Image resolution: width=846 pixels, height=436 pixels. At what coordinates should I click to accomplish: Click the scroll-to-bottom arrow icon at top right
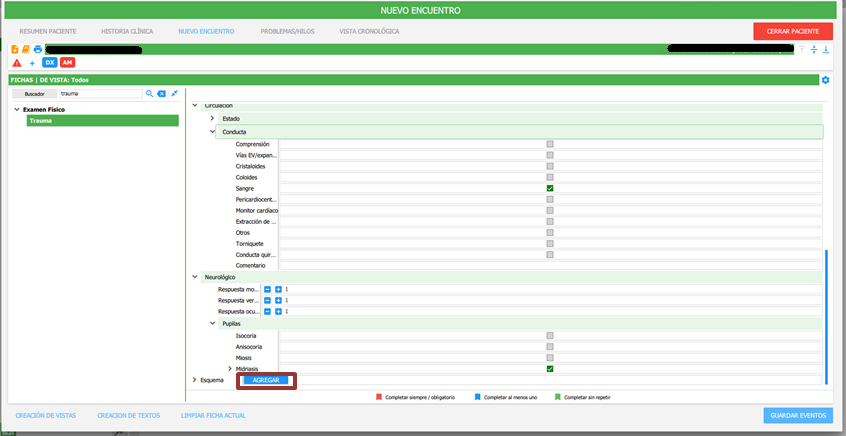826,49
